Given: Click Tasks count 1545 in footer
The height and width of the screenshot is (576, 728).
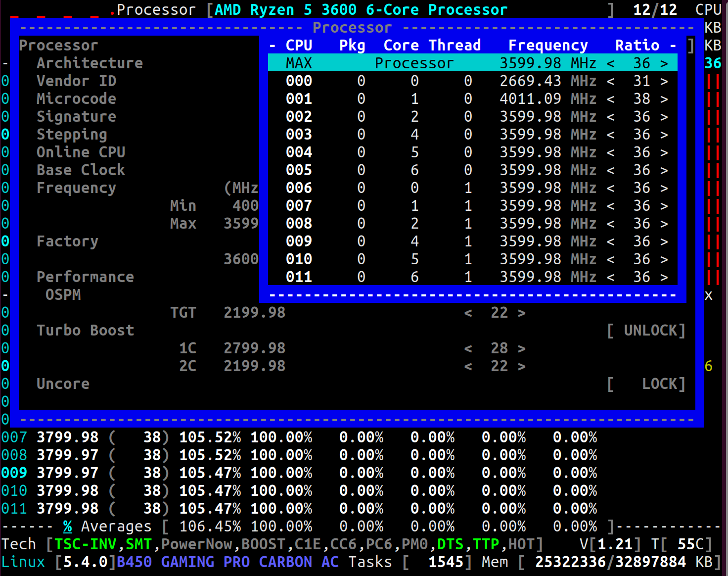Looking at the screenshot, I should tap(446, 562).
